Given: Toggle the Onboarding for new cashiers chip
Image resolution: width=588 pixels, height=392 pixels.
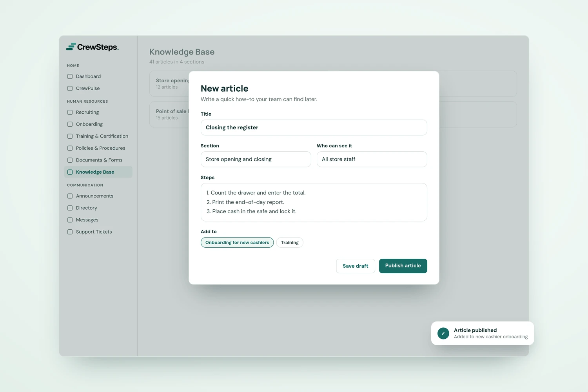Looking at the screenshot, I should click(237, 243).
